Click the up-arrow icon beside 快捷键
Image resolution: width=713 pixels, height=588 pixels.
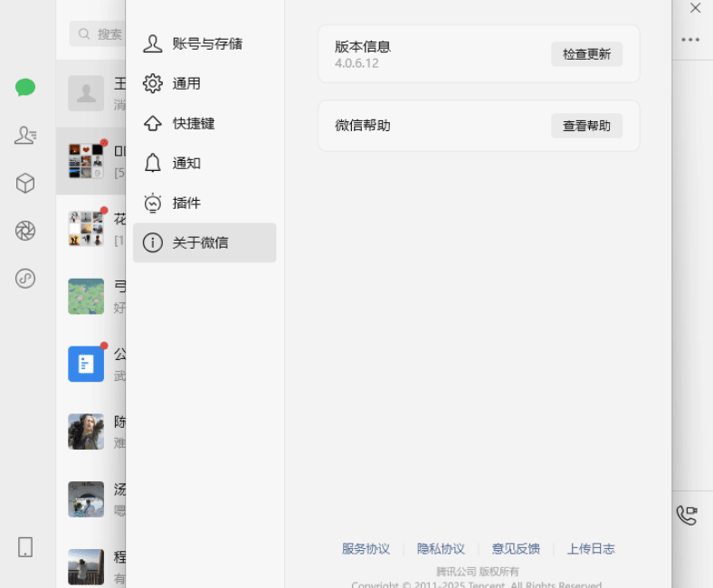153,123
